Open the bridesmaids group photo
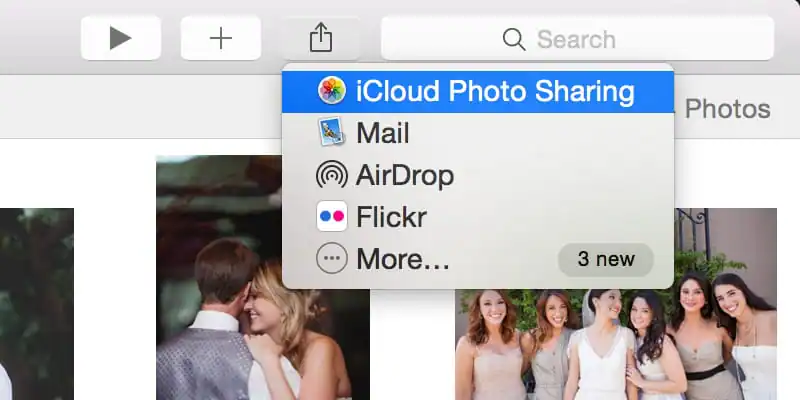The image size is (800, 400). (x=616, y=304)
